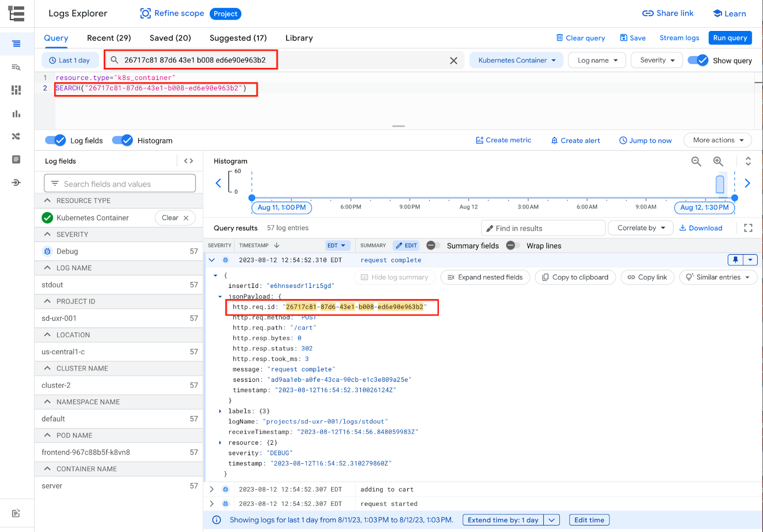Viewport: 763px width, 532px height.
Task: Open the Similar entries dropdown
Action: click(x=718, y=277)
